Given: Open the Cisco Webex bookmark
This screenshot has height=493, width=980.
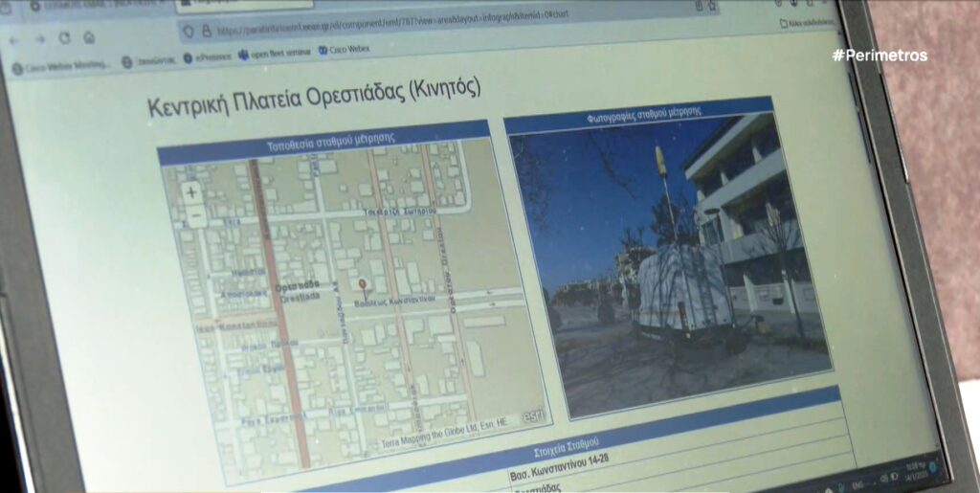Looking at the screenshot, I should pos(344,50).
